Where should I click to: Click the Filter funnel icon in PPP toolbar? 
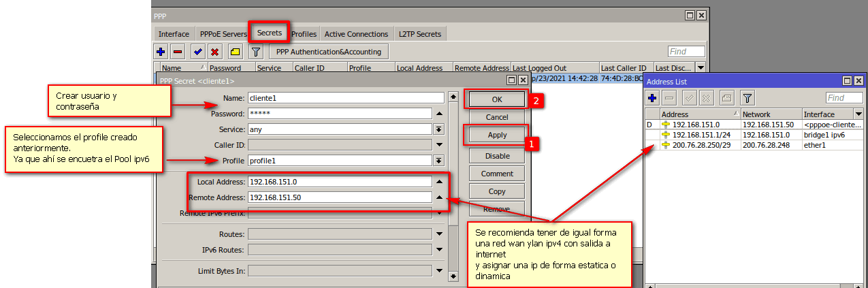point(255,52)
